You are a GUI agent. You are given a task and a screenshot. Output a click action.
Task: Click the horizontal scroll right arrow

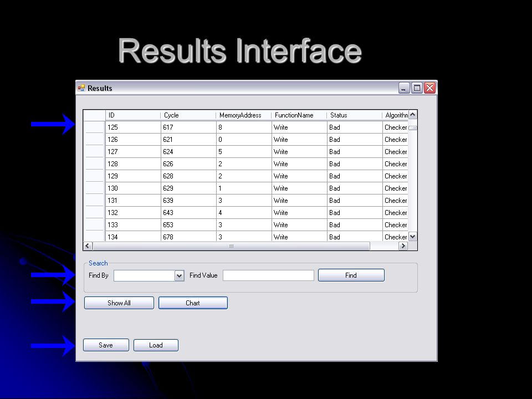(x=403, y=246)
